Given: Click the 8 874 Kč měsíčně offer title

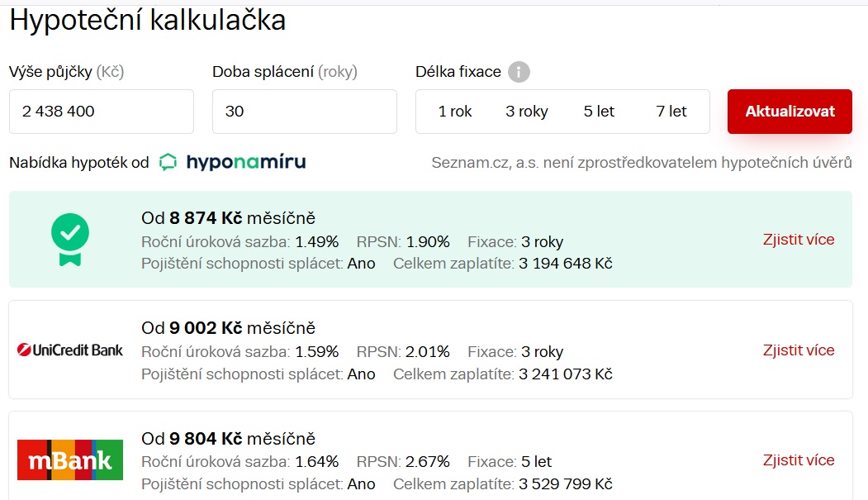Looking at the screenshot, I should click(229, 218).
